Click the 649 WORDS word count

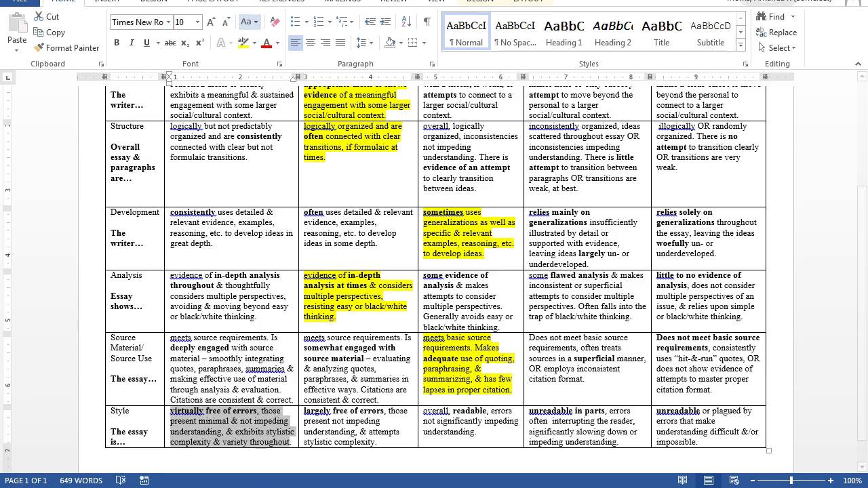click(81, 481)
